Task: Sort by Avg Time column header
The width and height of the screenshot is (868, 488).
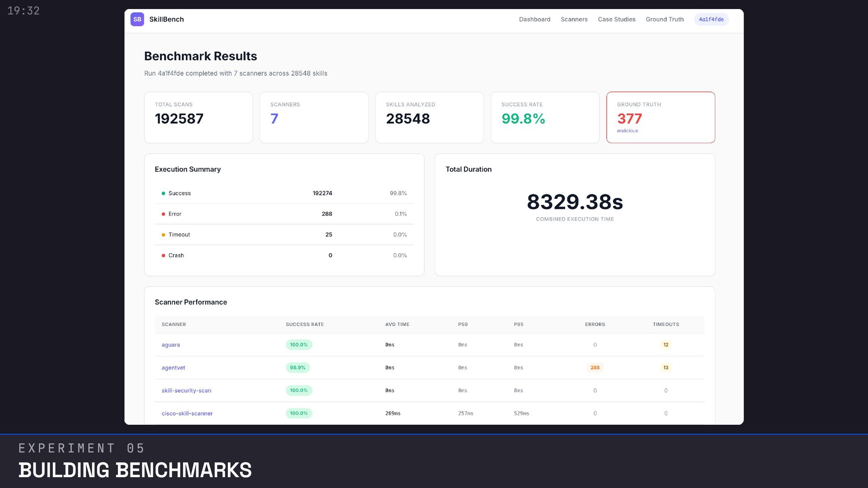Action: pos(397,324)
